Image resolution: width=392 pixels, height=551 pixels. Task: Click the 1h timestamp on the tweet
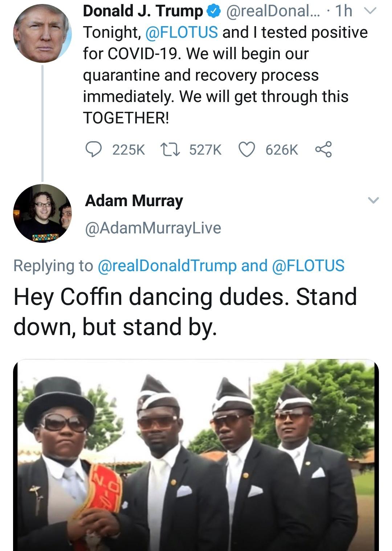click(x=344, y=11)
